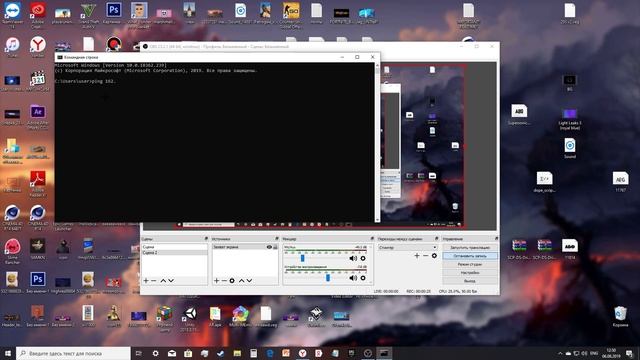Image resolution: width=640 pixels, height=360 pixels.
Task: Open iTunes desktop shortcut
Action: click(12, 47)
